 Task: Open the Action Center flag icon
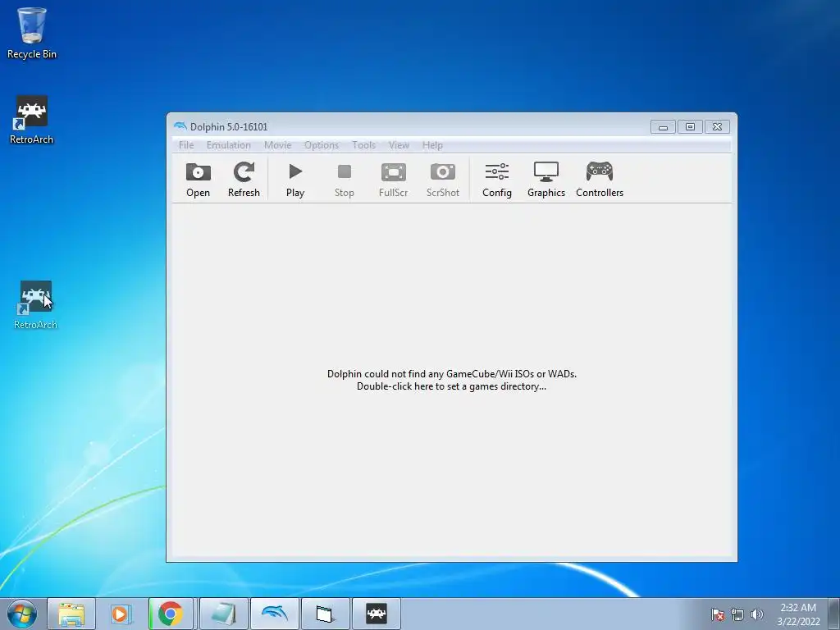point(718,614)
